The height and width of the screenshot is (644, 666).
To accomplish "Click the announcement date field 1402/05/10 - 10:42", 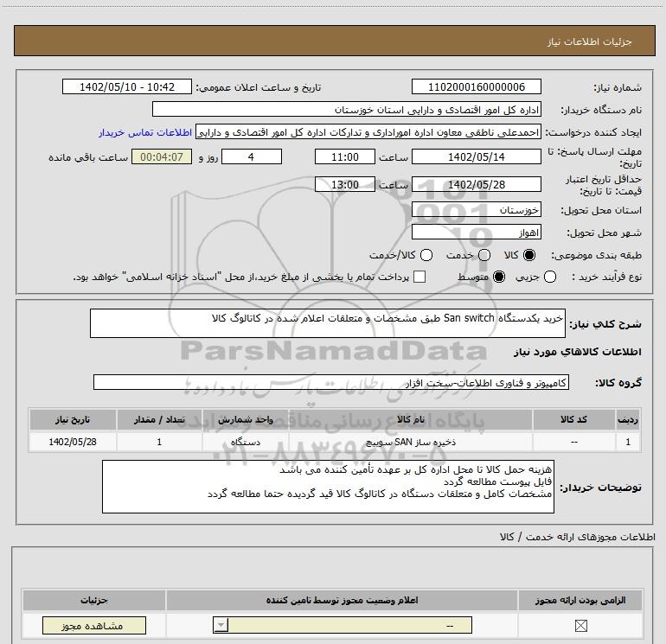I will pyautogui.click(x=127, y=86).
